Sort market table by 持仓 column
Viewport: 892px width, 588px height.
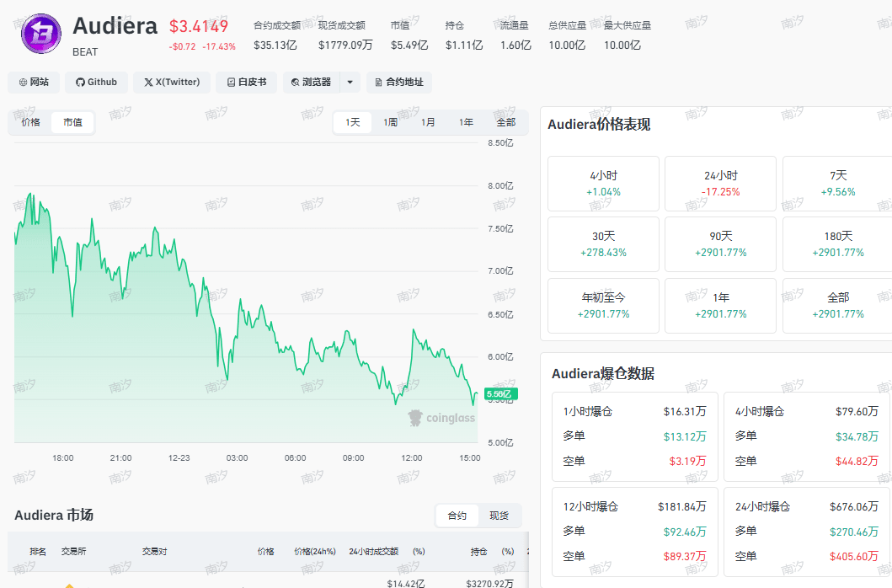pos(478,552)
